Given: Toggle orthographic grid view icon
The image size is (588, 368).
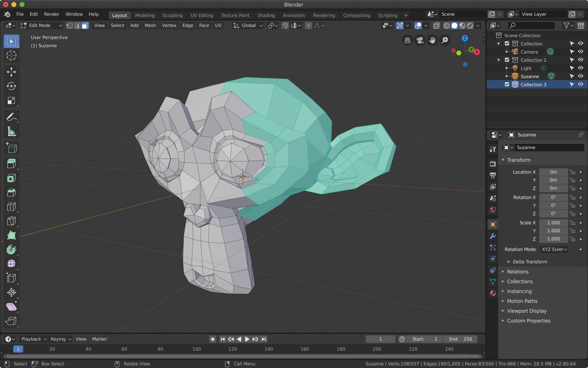Looking at the screenshot, I should point(407,40).
